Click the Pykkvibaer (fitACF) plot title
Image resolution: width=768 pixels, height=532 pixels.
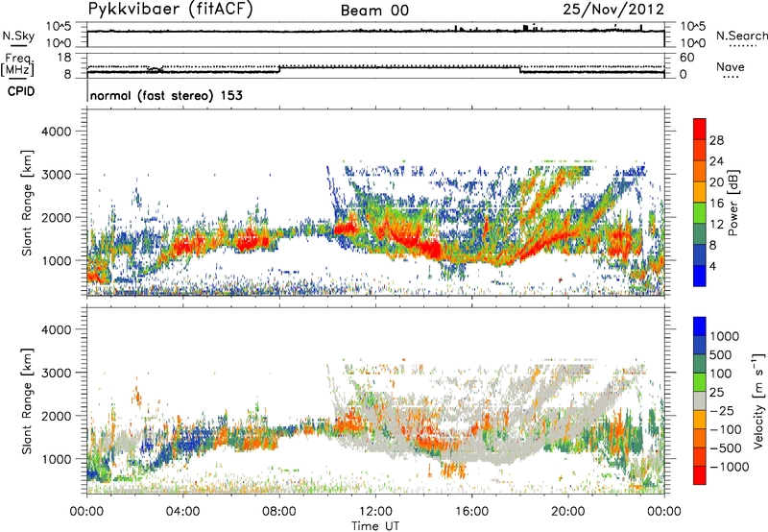(171, 10)
